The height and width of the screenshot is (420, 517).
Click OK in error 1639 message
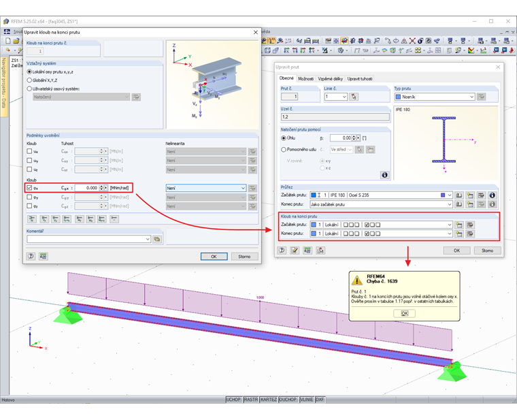405,313
